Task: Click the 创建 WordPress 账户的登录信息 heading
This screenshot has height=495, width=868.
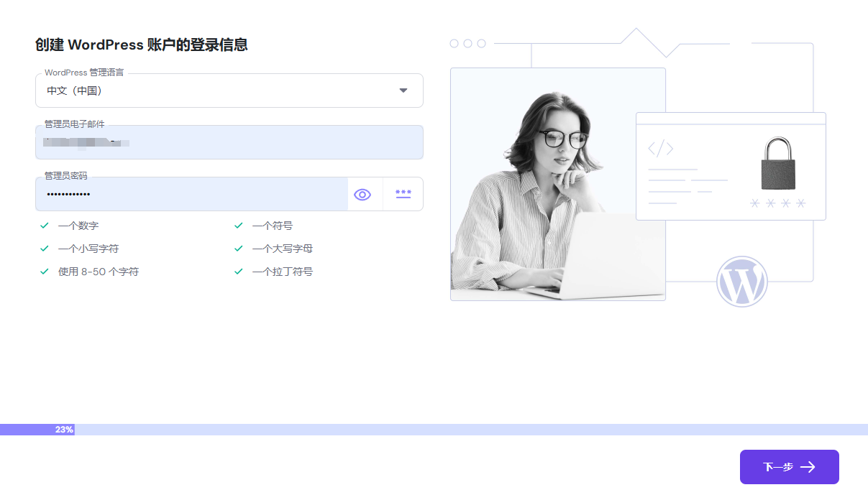Action: [x=142, y=45]
